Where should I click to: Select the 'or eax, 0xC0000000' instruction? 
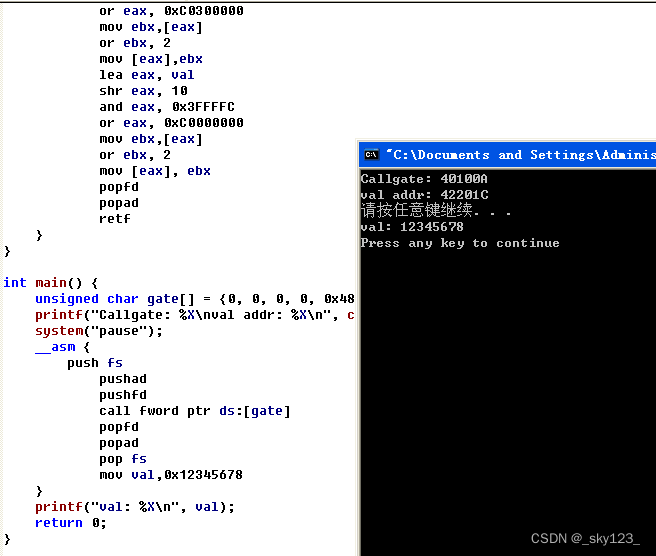point(171,123)
